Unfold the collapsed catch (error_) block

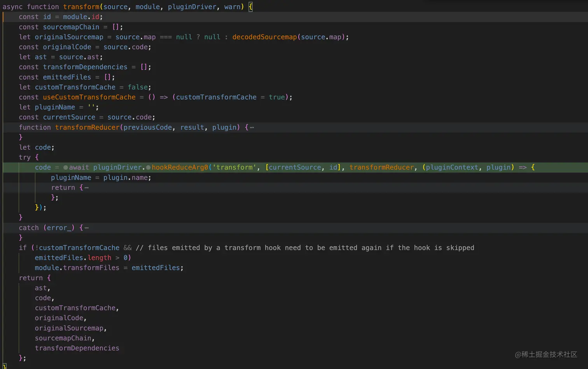[86, 228]
